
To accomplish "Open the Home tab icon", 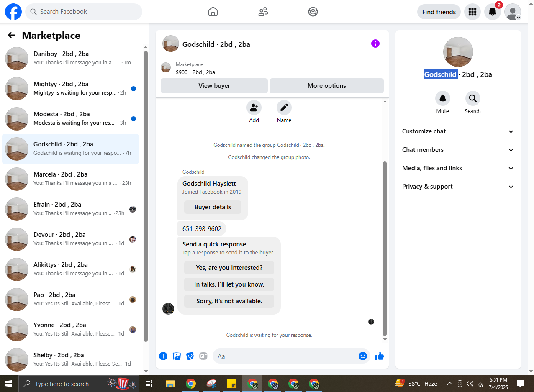I will [213, 12].
